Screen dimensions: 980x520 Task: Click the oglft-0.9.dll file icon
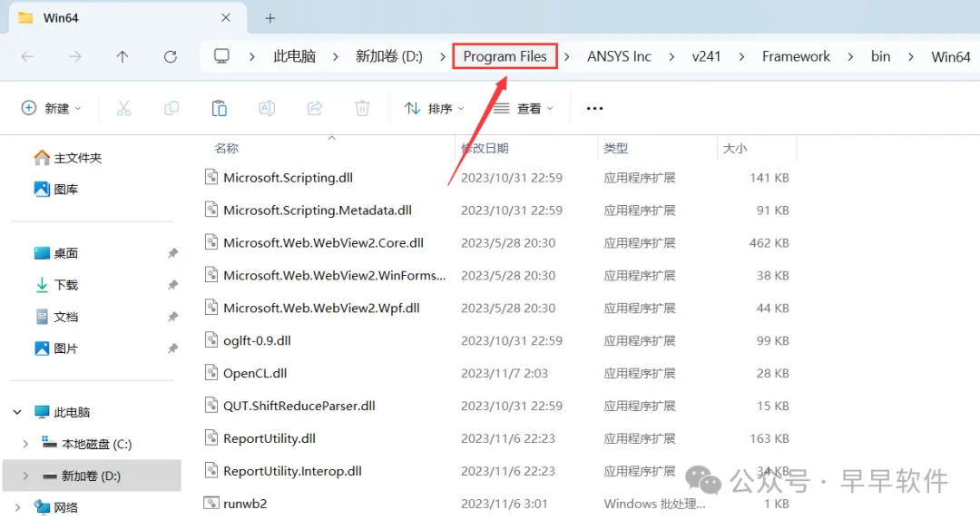(x=211, y=340)
